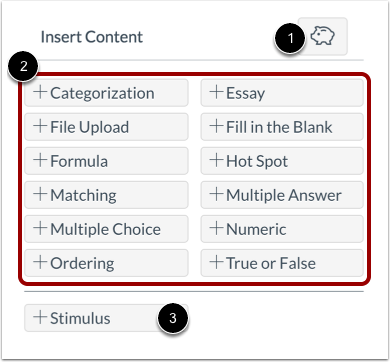Click plus icon beside Formula
390x362 pixels.
click(x=40, y=160)
